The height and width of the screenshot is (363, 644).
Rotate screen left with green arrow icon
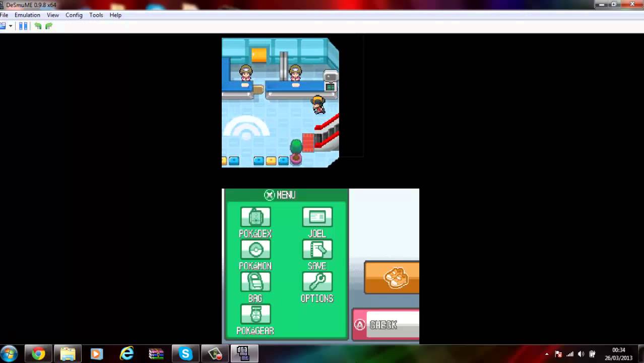[38, 26]
